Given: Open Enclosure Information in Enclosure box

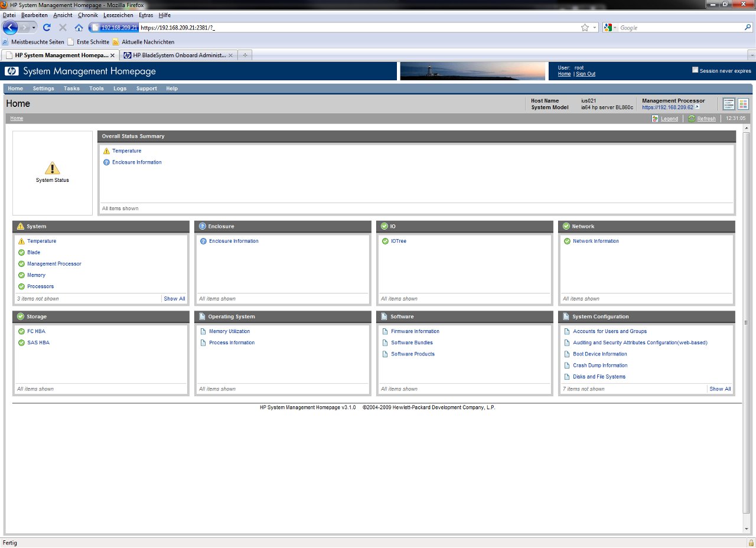Looking at the screenshot, I should coord(233,241).
